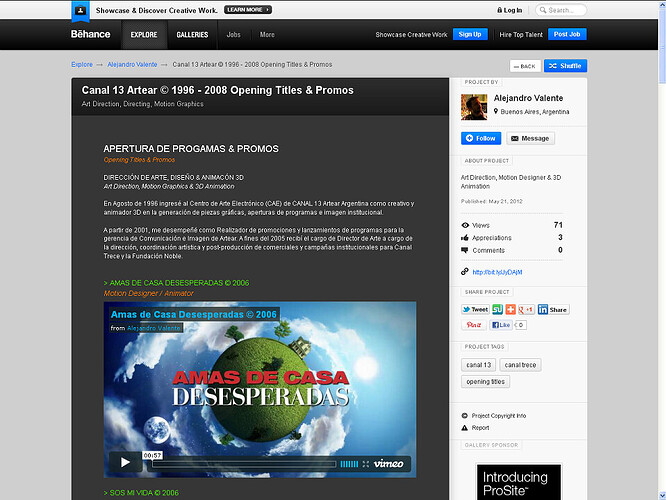Click the chain link icon
The height and width of the screenshot is (500, 666).
coord(465,272)
